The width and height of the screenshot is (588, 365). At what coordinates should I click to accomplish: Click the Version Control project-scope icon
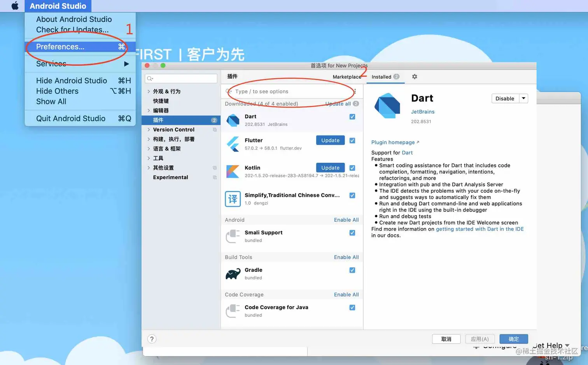pos(215,130)
